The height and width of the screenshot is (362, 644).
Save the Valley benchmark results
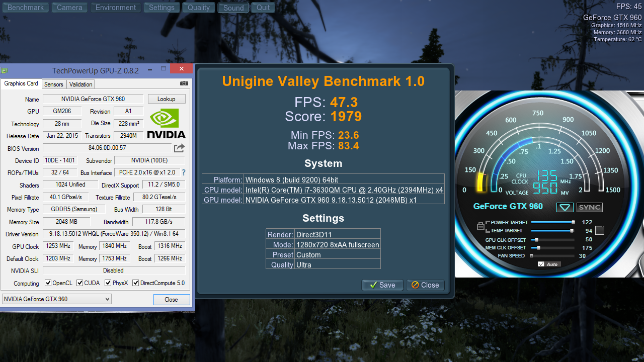pos(382,285)
